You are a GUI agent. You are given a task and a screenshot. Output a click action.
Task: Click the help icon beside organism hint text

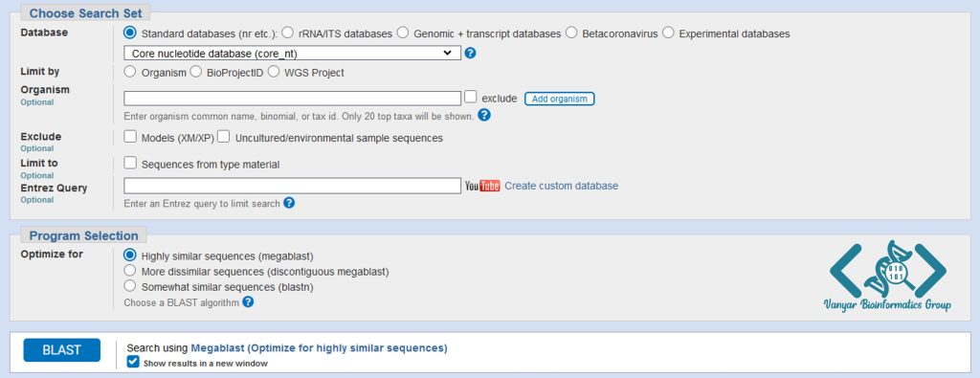pos(484,115)
